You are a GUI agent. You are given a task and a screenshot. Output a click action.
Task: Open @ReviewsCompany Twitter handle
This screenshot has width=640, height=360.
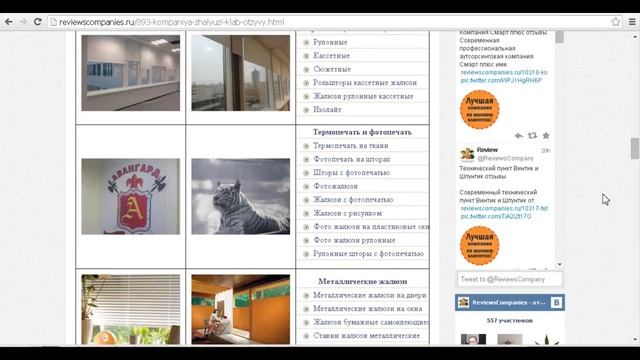[505, 158]
